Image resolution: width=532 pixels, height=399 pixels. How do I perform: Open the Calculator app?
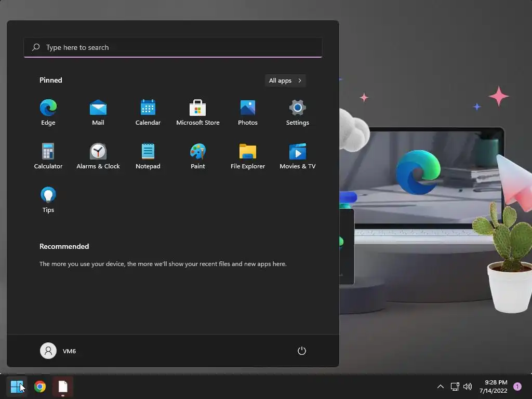48,156
